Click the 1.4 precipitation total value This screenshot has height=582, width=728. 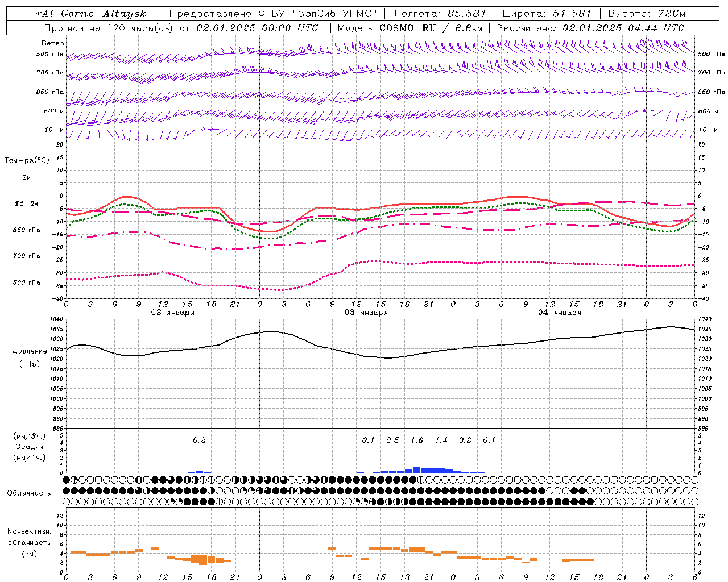point(441,440)
